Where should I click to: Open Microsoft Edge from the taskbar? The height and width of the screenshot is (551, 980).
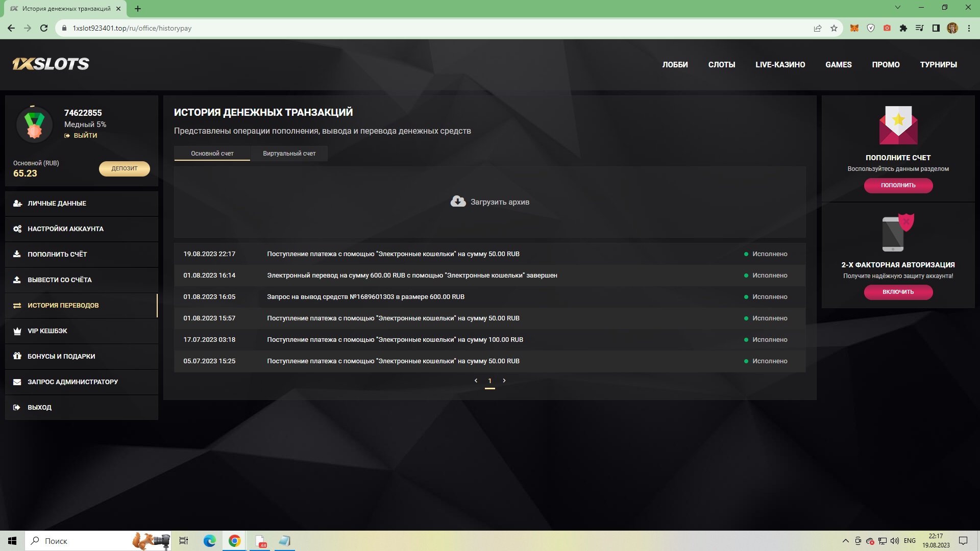[209, 541]
